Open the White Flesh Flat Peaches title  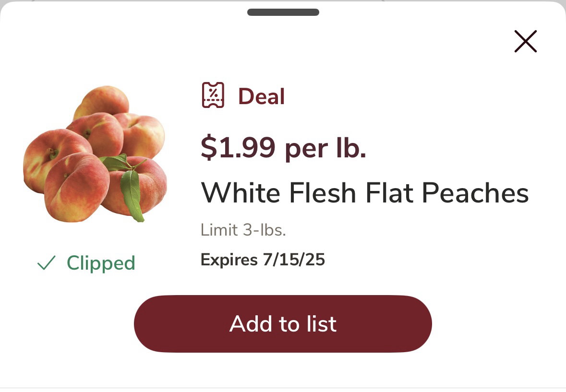364,193
